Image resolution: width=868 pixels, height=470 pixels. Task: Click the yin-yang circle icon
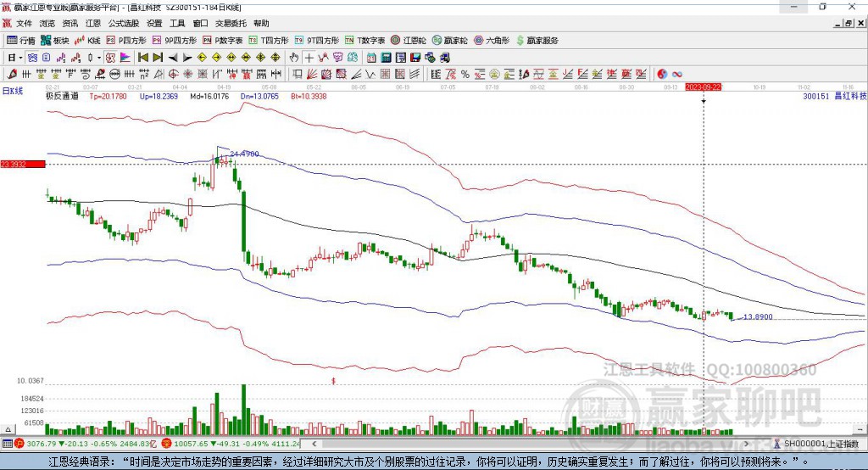click(x=662, y=74)
